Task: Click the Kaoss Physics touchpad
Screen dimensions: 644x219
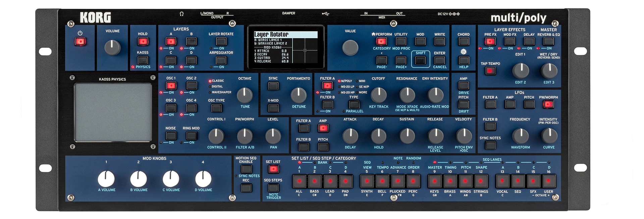Action: click(113, 112)
